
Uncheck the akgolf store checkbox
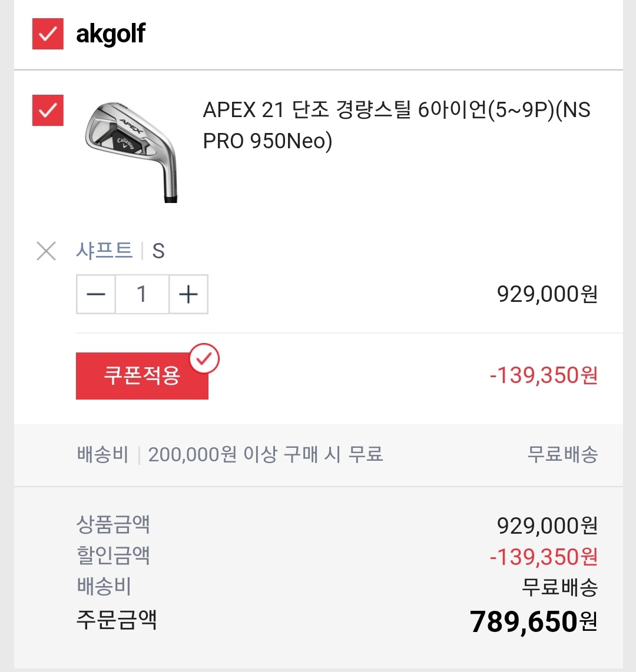47,35
